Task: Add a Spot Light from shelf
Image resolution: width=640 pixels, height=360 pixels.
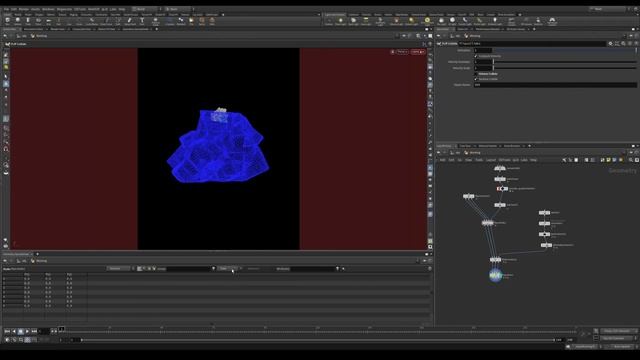Action: 353,21
